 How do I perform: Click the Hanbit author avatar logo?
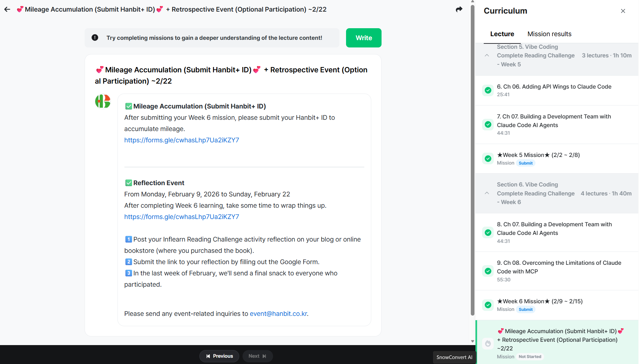pos(103,102)
